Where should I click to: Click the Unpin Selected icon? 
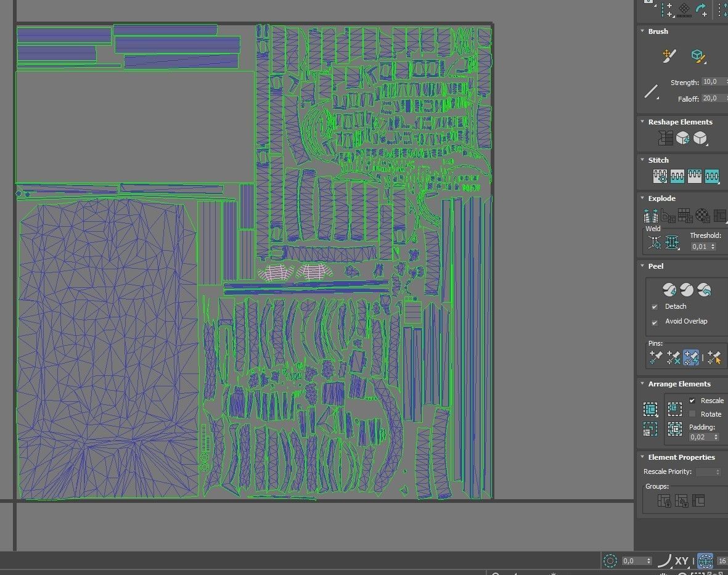[673, 357]
